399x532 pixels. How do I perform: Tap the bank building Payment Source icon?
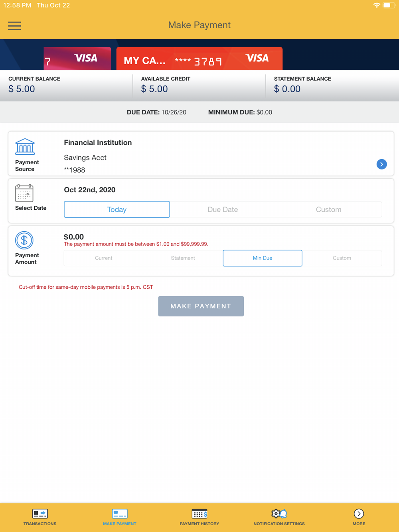point(25,147)
